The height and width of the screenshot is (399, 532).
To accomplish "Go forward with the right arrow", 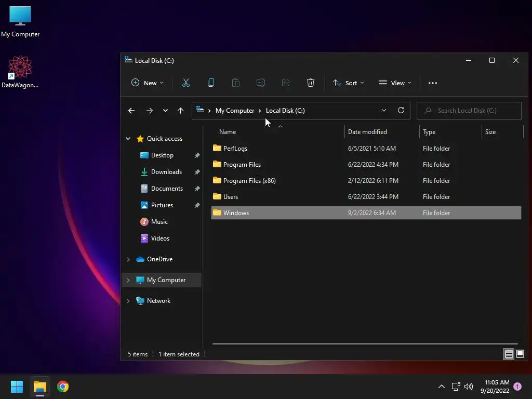I will tap(149, 111).
